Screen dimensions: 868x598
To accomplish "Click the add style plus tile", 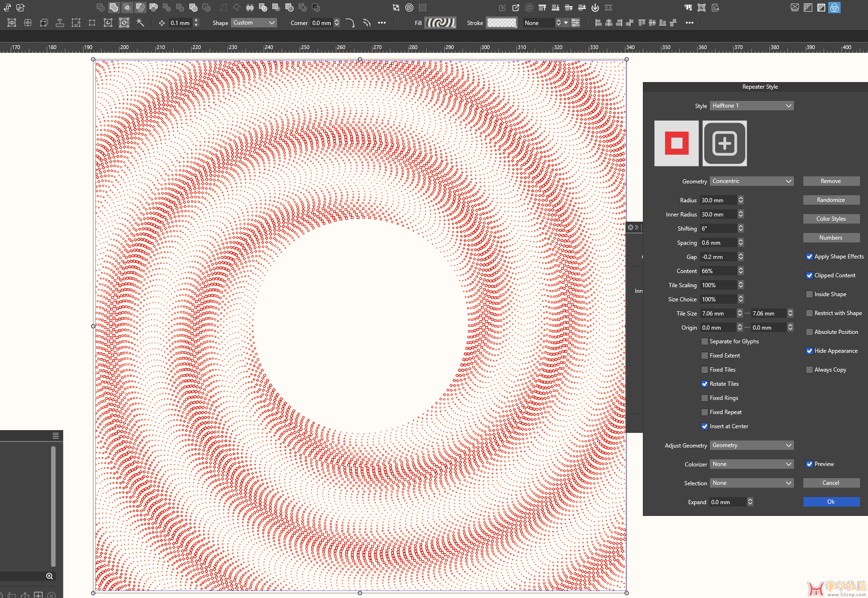I will coord(725,143).
